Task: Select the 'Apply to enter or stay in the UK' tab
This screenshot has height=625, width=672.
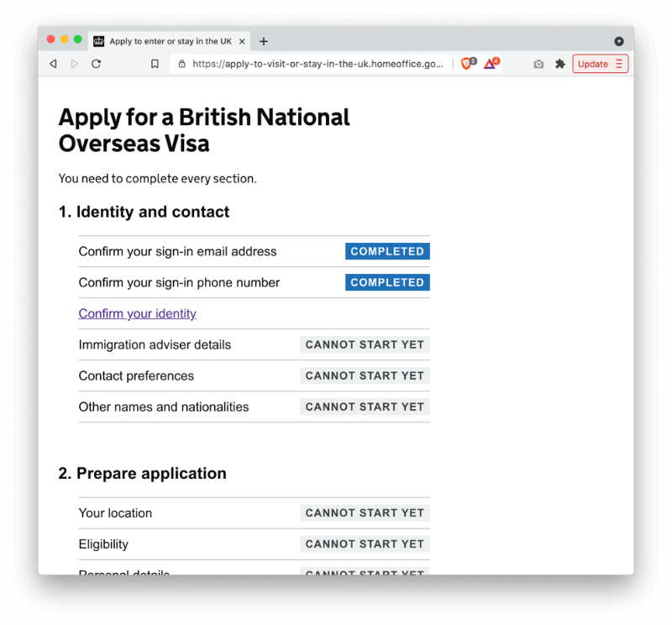Action: tap(170, 41)
